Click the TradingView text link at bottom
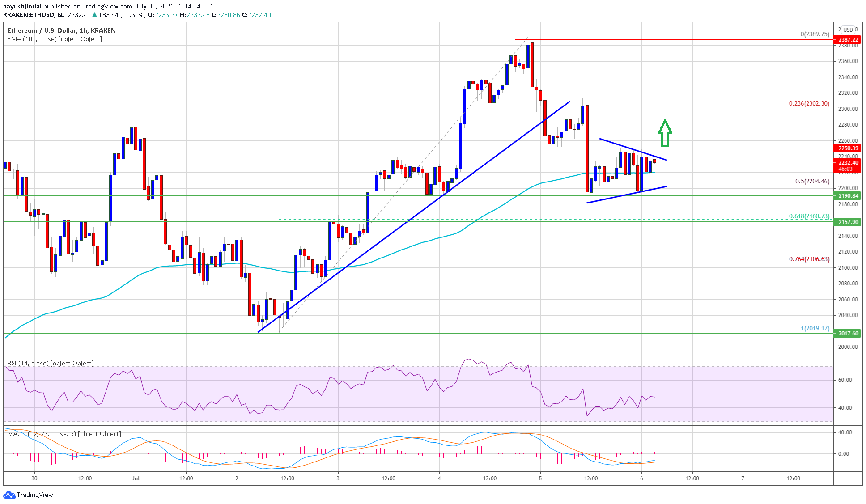 click(35, 495)
